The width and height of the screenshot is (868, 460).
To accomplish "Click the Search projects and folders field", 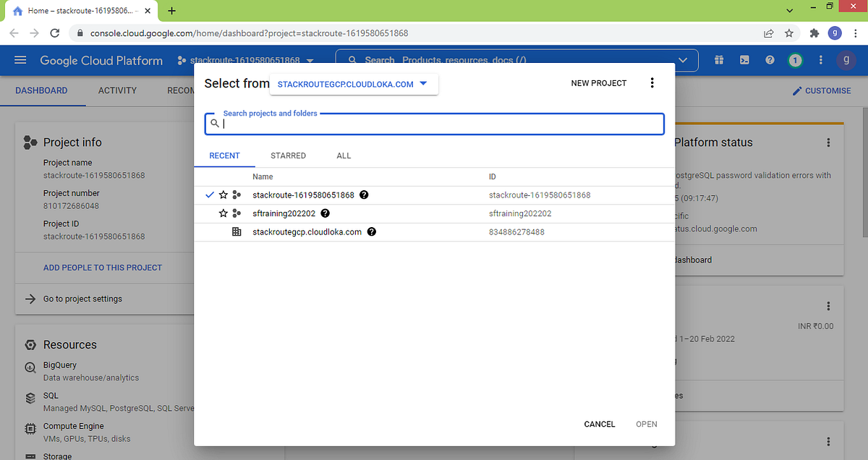I will (434, 124).
